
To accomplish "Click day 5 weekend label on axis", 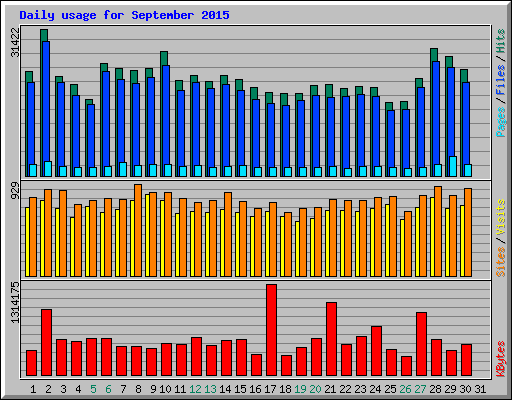I will click(93, 389).
